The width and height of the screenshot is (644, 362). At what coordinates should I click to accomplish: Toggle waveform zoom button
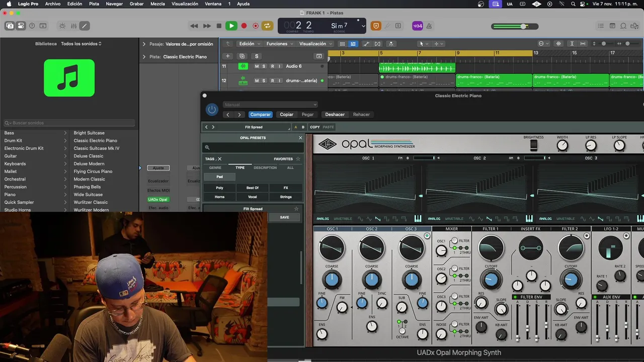point(558,44)
